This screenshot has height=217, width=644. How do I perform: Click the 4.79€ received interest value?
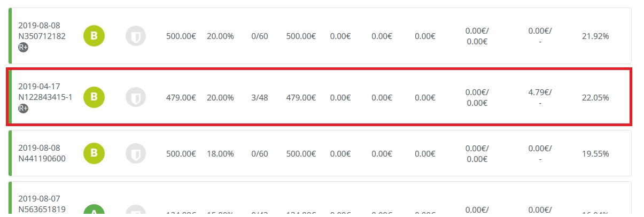540,92
